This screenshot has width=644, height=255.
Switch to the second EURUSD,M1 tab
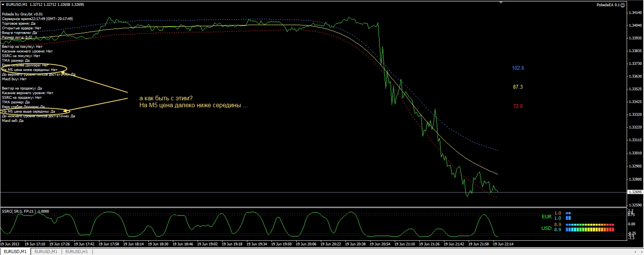tap(46, 252)
